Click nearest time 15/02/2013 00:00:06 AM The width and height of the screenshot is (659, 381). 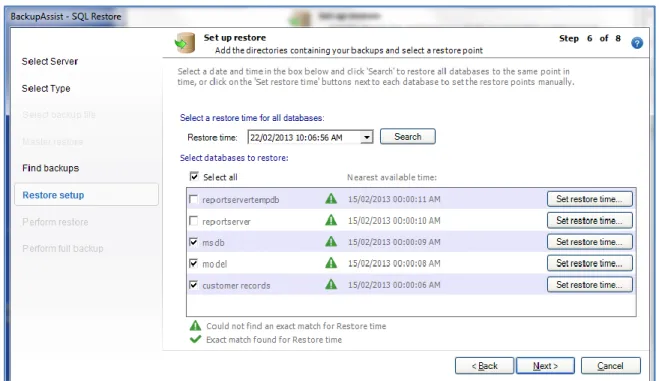pos(394,285)
